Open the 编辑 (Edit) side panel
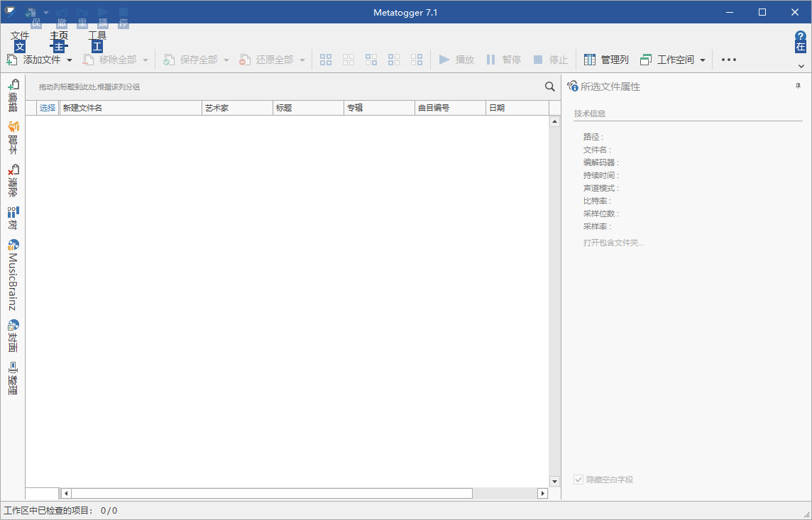This screenshot has height=520, width=812. pyautogui.click(x=13, y=96)
